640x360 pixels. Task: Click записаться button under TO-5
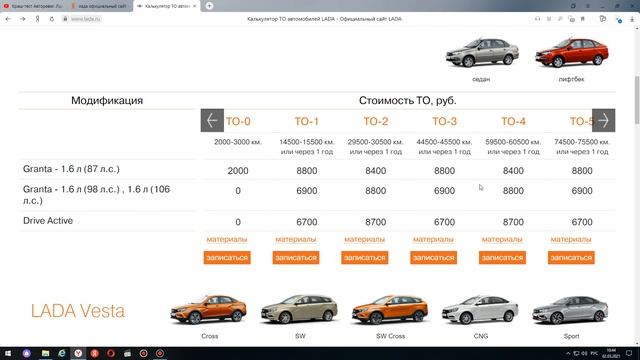point(571,258)
